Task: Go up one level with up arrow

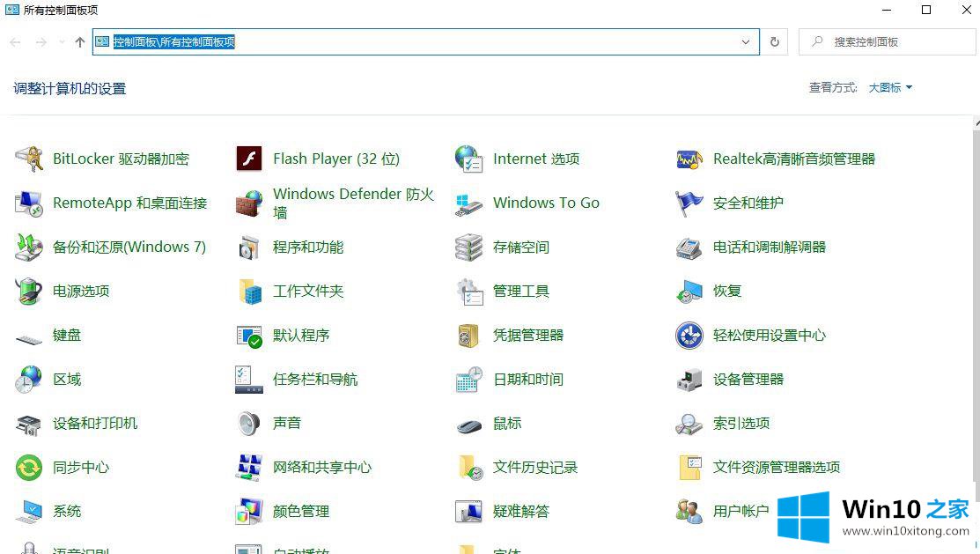Action: (x=80, y=42)
